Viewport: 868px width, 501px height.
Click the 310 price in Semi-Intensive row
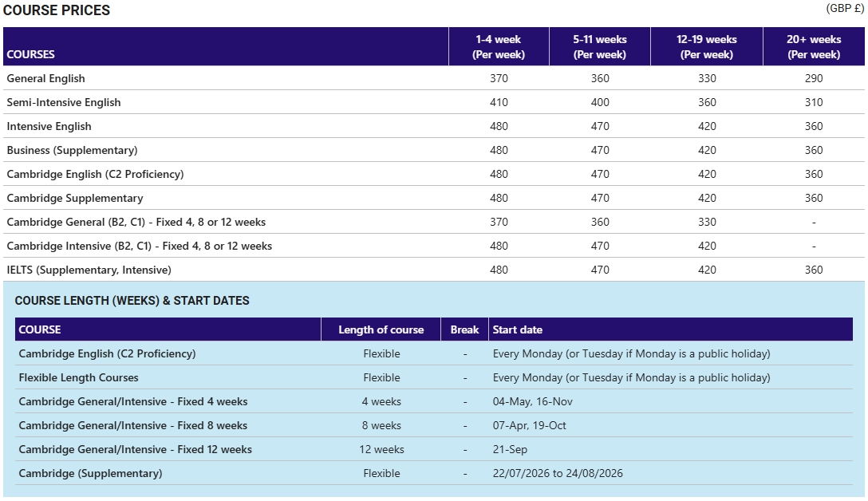point(814,102)
